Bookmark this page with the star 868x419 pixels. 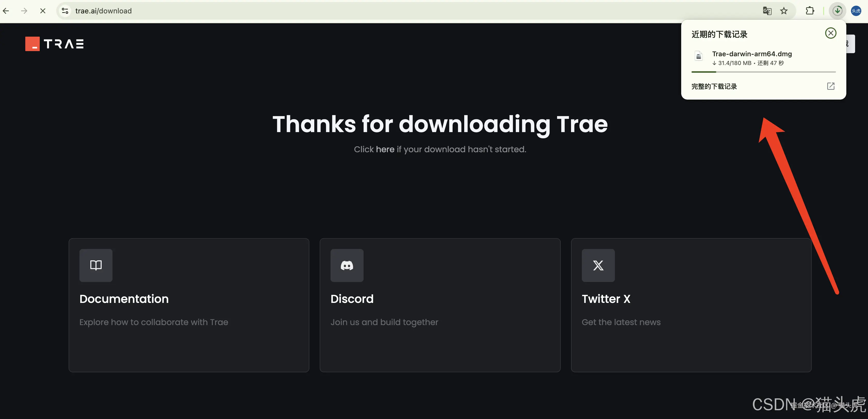coord(784,11)
